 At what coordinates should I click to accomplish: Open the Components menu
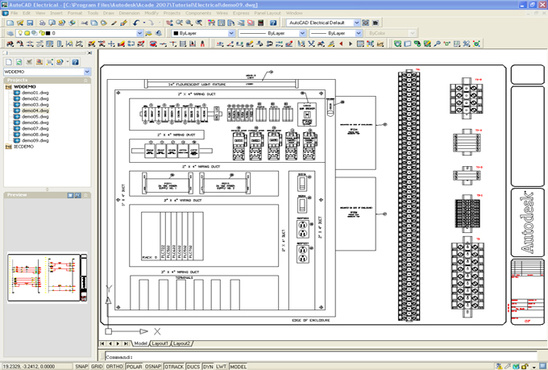(198, 13)
